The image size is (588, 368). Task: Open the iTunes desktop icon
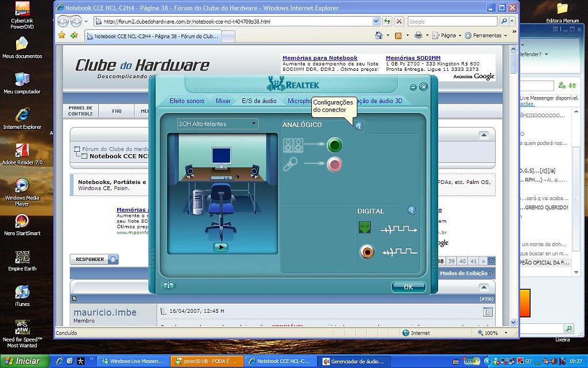[x=22, y=296]
